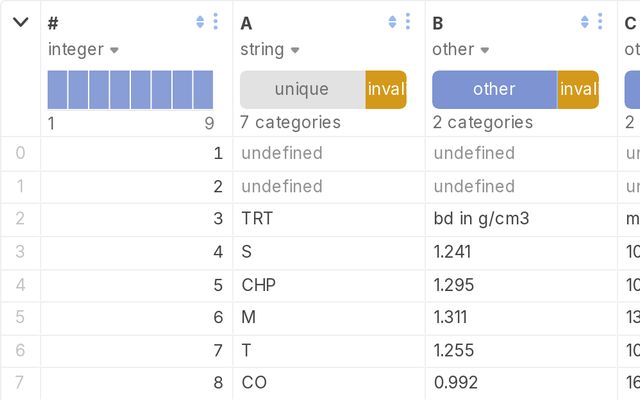640x400 pixels.
Task: Click the invalid segment in column B
Action: point(578,89)
